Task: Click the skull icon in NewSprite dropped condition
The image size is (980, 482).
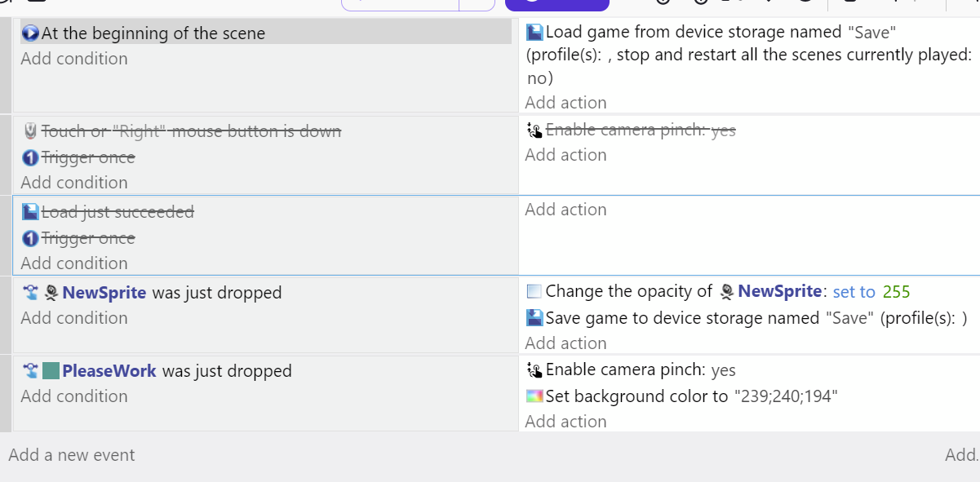Action: (51, 293)
